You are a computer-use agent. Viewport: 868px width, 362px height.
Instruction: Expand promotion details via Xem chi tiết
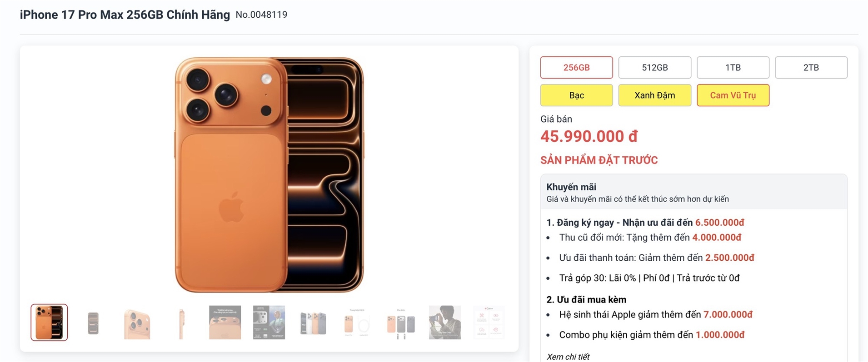pyautogui.click(x=568, y=357)
